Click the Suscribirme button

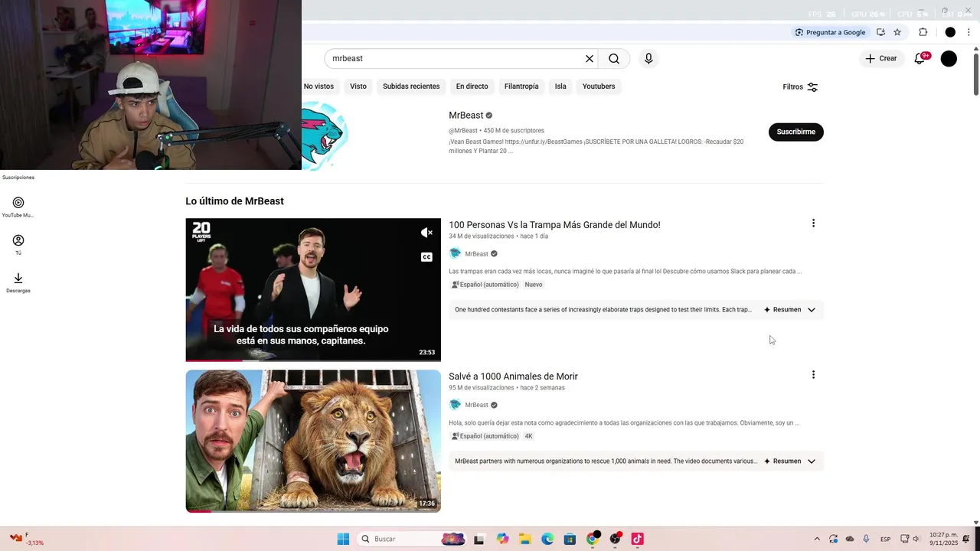(x=796, y=132)
